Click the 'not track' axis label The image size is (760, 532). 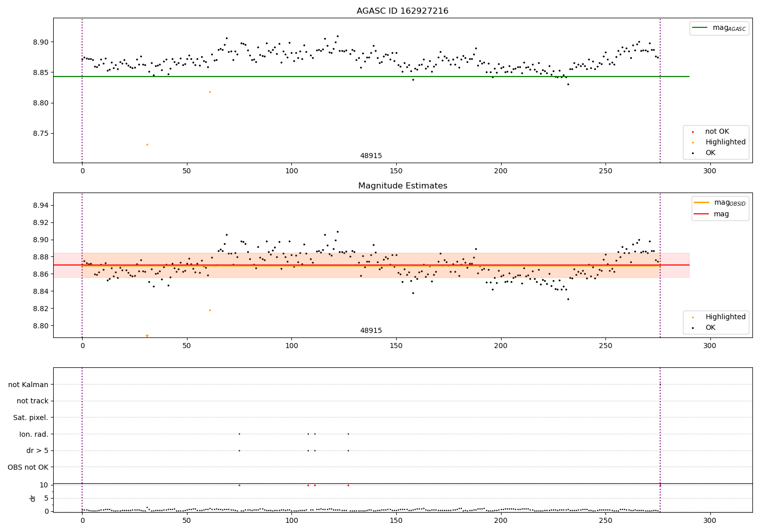pos(32,401)
